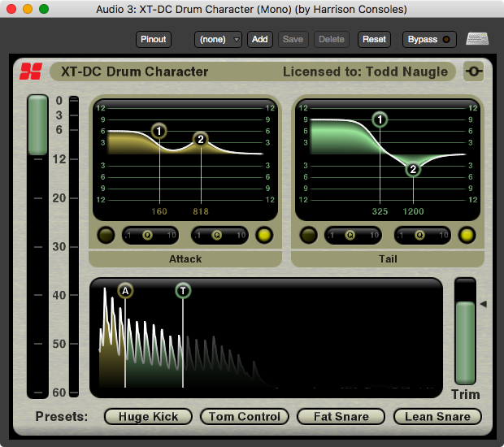Load the Huge Kick preset
The image size is (504, 447).
[x=148, y=416]
